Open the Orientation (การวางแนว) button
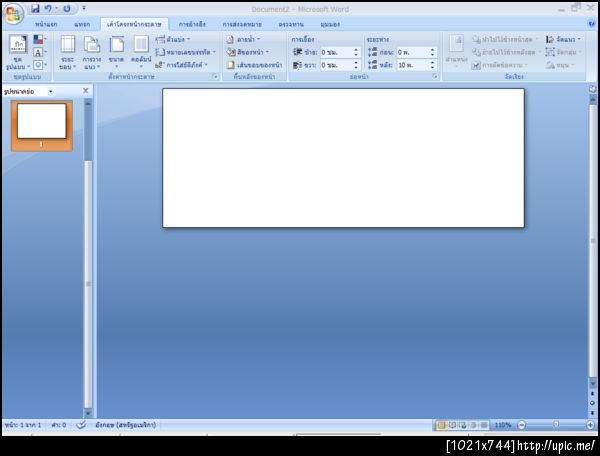Screen dimensions: 600x456 (x=92, y=52)
